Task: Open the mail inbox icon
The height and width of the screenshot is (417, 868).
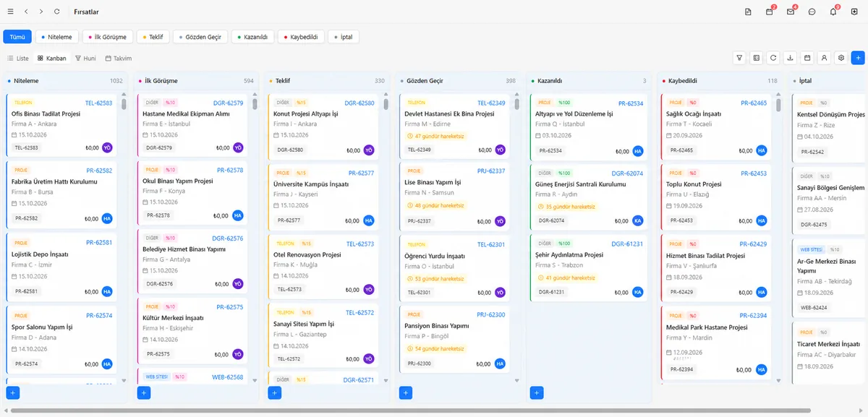Action: pyautogui.click(x=791, y=12)
